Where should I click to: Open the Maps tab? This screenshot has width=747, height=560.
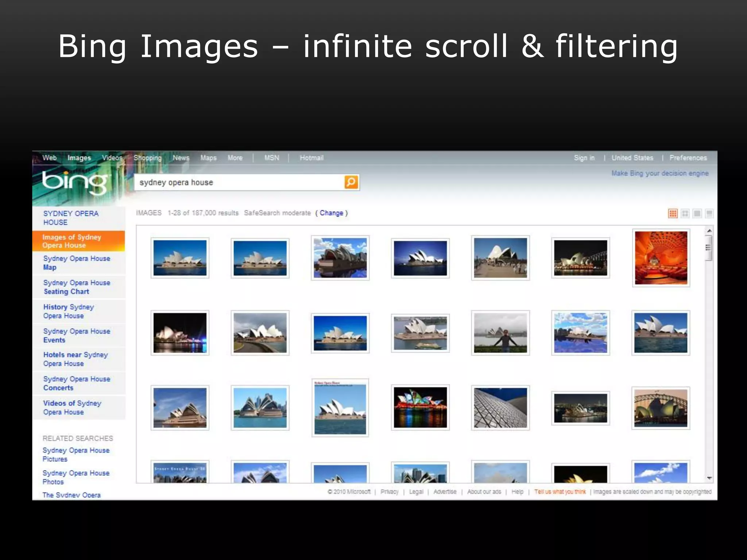point(208,158)
